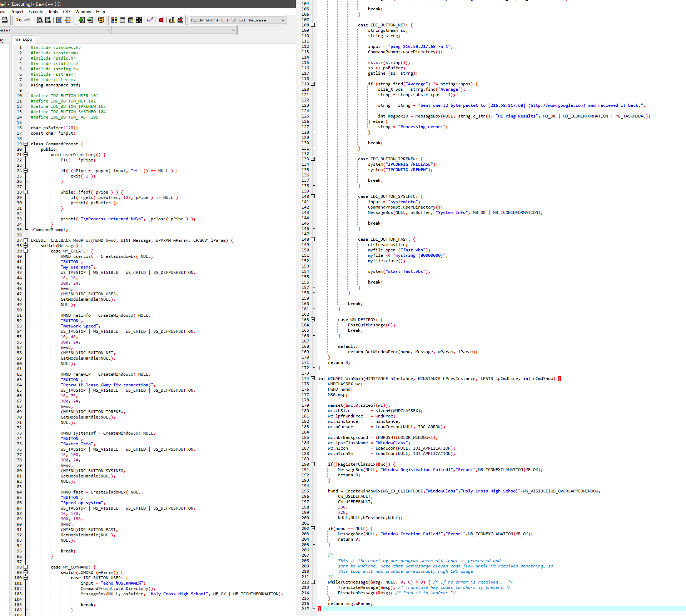Click "Speed up system" string on line 86

click(82, 503)
